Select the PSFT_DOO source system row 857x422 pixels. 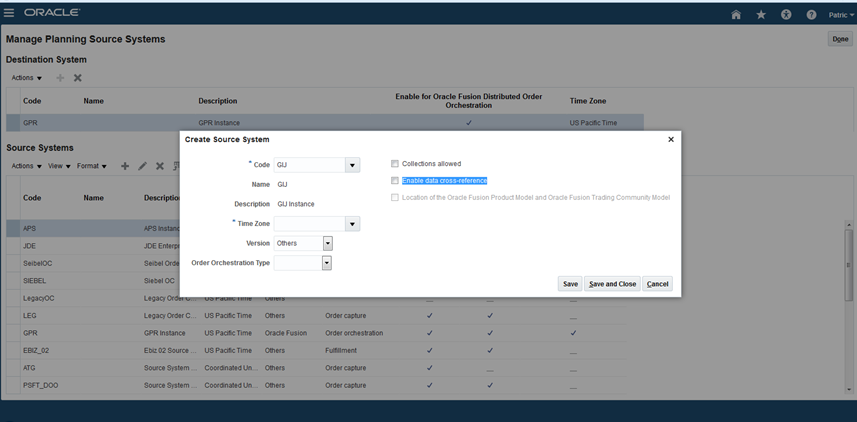(316, 385)
